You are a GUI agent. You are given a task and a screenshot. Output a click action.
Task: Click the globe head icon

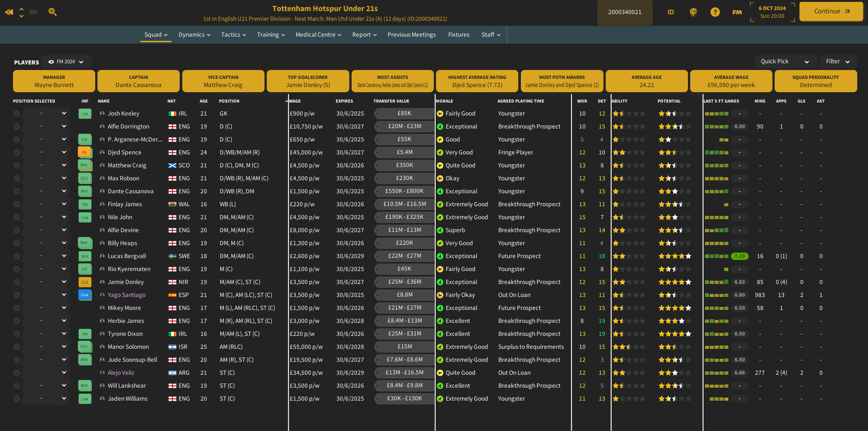tap(693, 12)
